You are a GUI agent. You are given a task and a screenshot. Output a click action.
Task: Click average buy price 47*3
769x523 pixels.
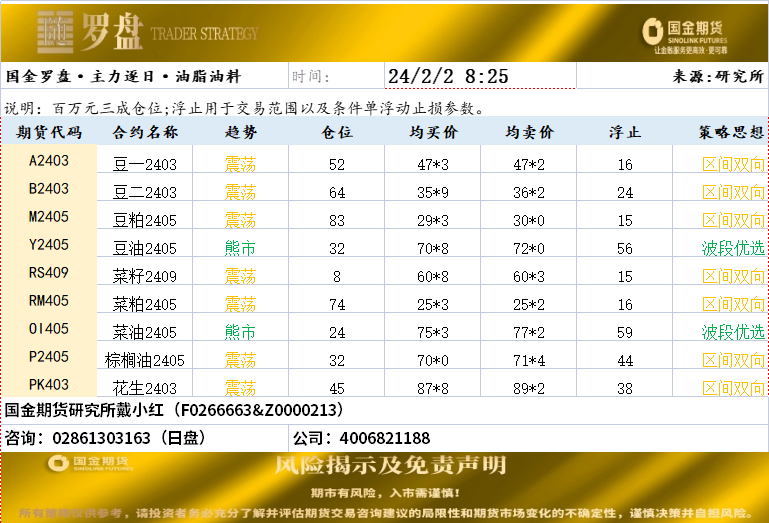point(433,164)
